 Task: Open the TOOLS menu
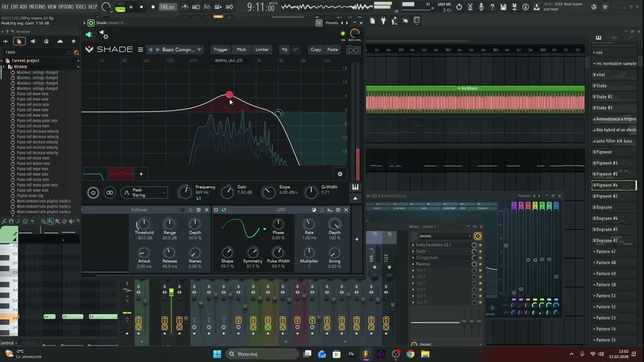(81, 7)
